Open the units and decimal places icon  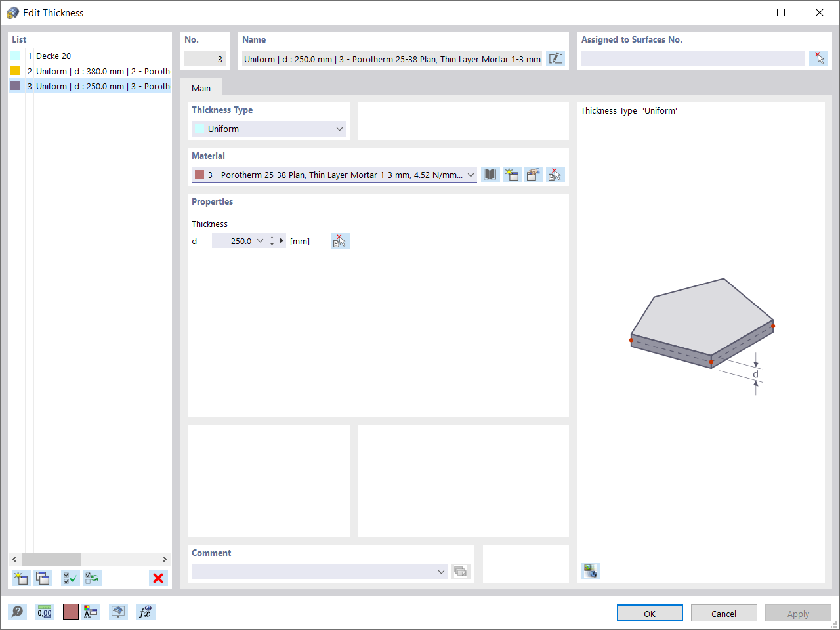[45, 612]
